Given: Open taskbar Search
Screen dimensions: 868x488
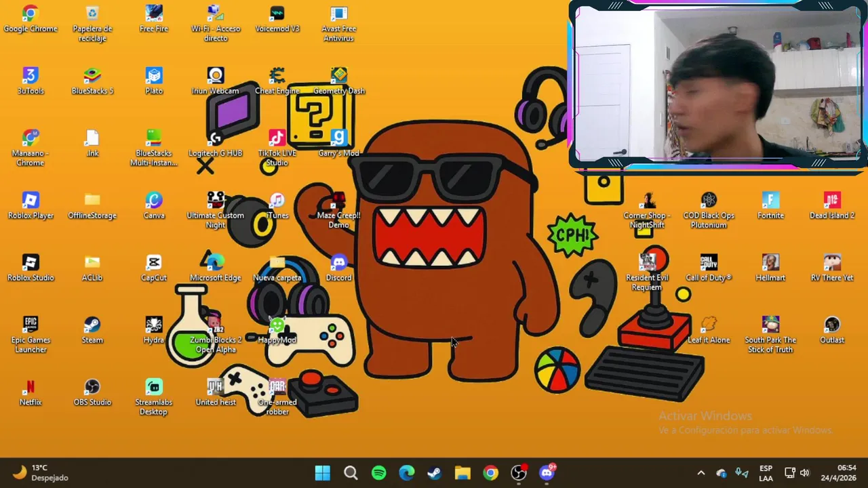Looking at the screenshot, I should coord(351,472).
